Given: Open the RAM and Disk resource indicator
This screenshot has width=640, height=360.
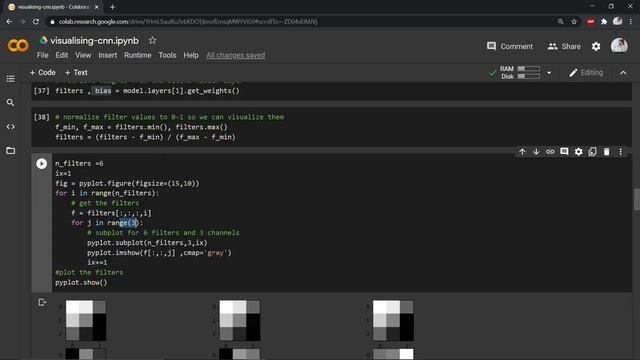Looking at the screenshot, I should click(520, 73).
